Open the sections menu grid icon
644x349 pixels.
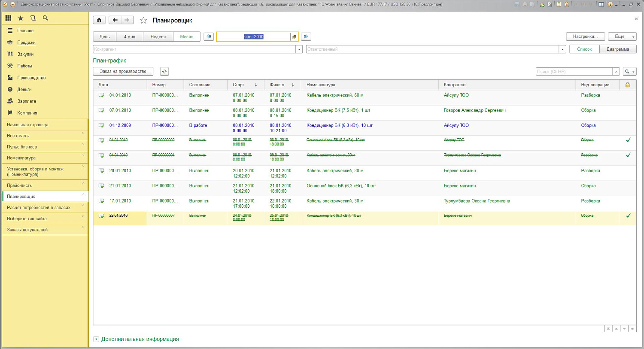tap(8, 18)
